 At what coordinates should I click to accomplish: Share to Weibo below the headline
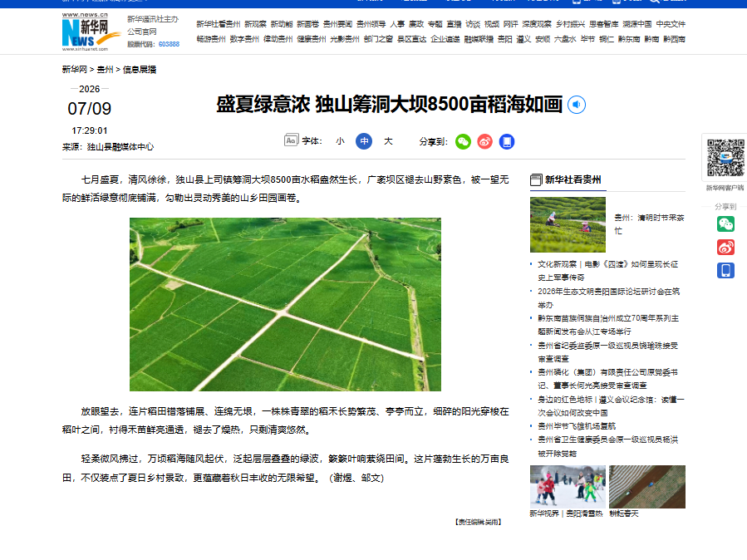pos(485,141)
